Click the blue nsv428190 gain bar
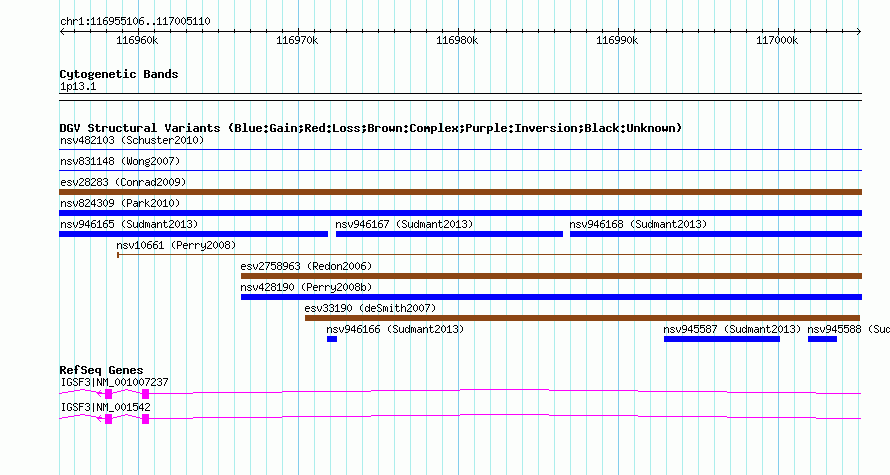890x475 pixels. click(551, 297)
